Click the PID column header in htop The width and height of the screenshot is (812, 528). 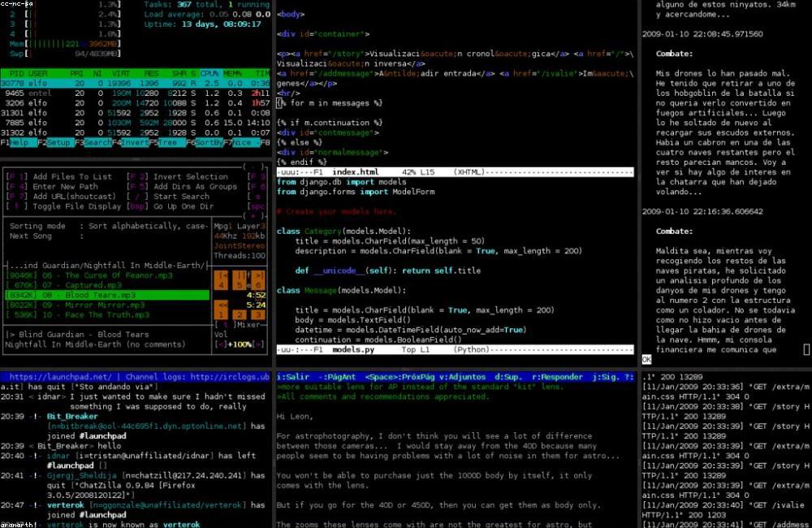pyautogui.click(x=16, y=74)
